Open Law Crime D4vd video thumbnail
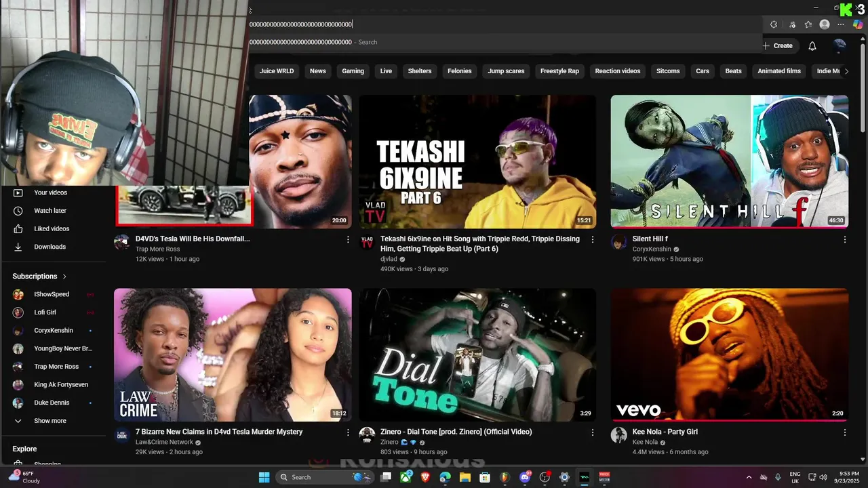 click(x=233, y=354)
